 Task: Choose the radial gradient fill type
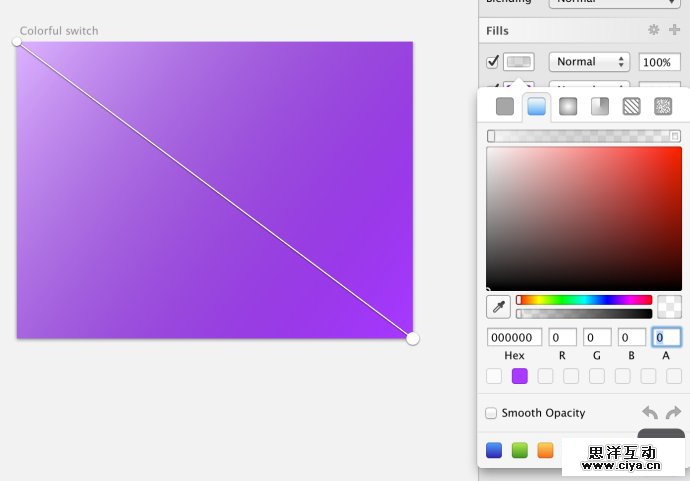568,107
